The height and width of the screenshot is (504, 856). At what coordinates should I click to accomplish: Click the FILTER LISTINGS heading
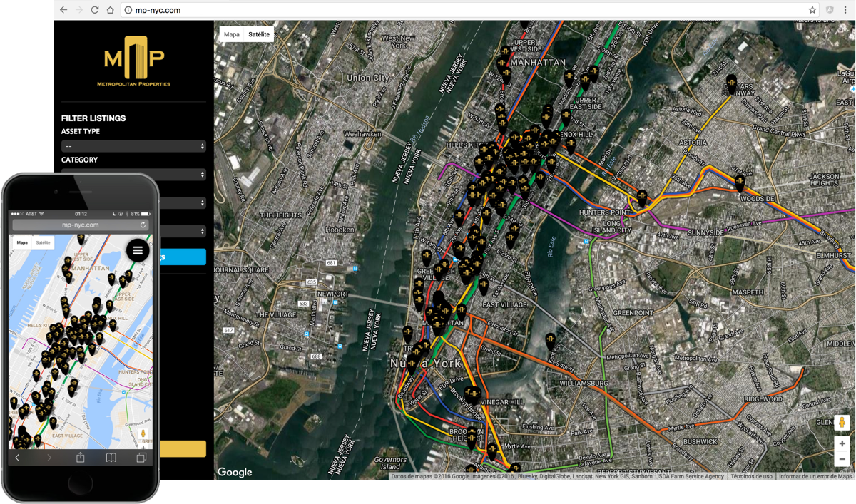[x=93, y=118]
